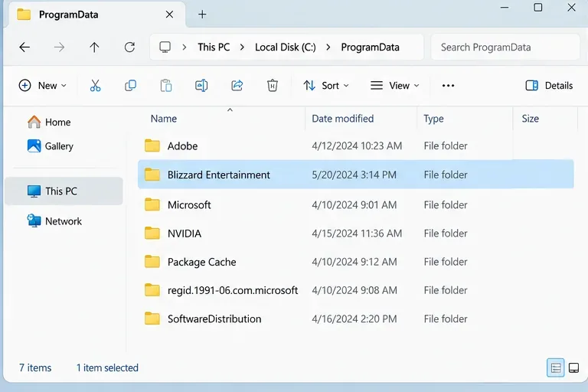
Task: Switch to details list view icon
Action: (556, 368)
